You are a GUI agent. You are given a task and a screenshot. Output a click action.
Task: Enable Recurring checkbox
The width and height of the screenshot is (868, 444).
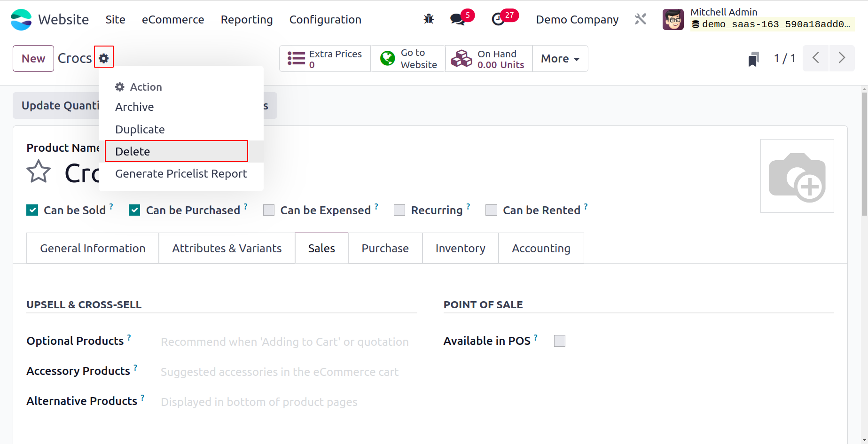click(x=399, y=210)
